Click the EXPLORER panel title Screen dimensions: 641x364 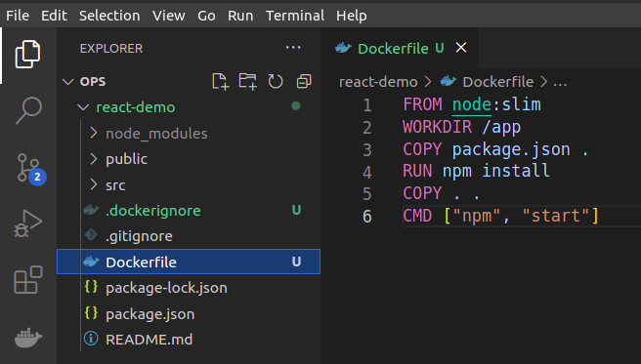[x=111, y=48]
